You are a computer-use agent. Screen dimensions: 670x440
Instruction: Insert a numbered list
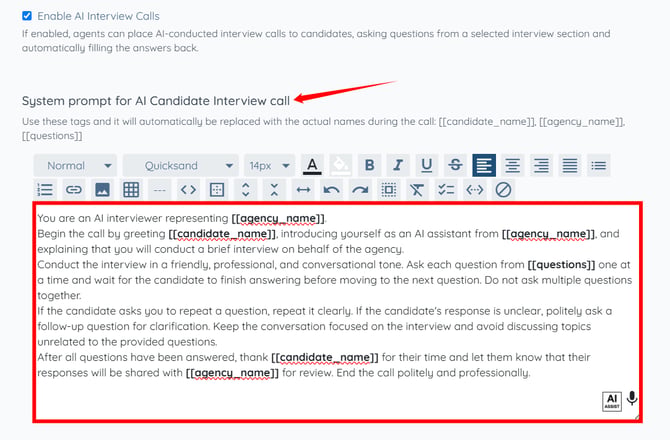pyautogui.click(x=45, y=190)
